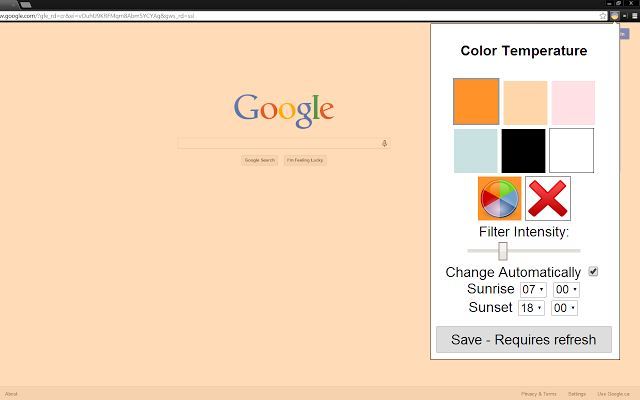This screenshot has height=400, width=640.
Task: Expand the Sunset minutes dropdown
Action: click(564, 308)
